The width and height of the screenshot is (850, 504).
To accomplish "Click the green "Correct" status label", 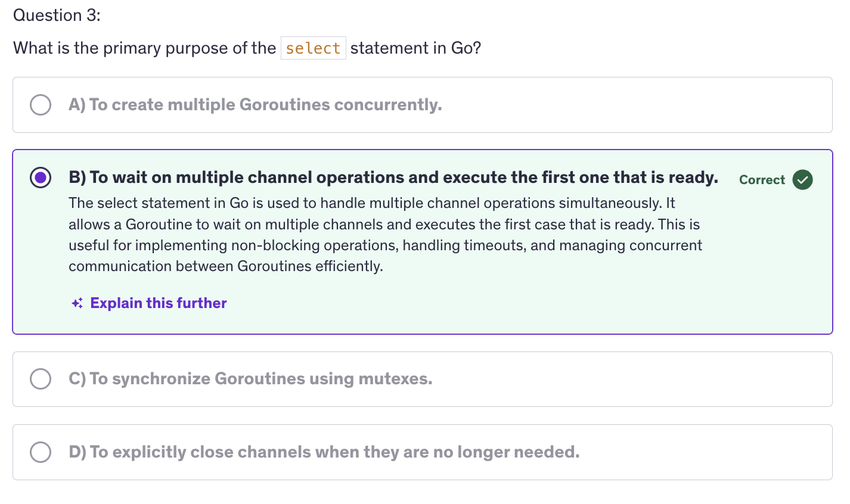I will pos(762,180).
